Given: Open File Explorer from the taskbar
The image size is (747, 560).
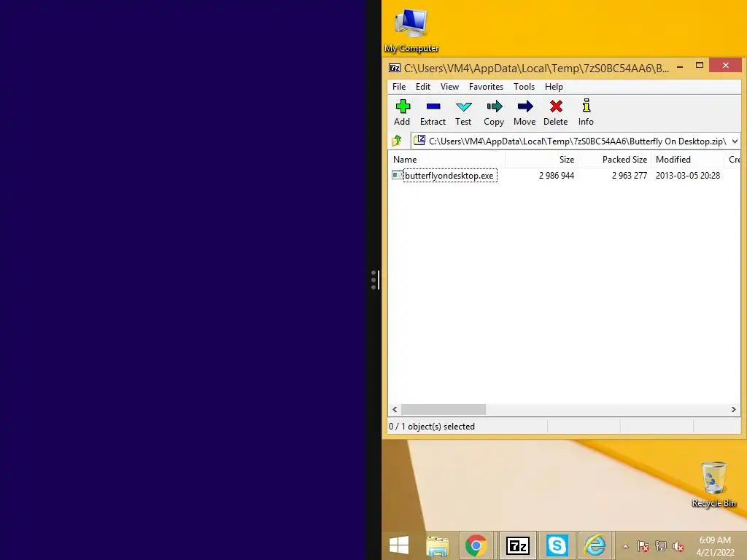Looking at the screenshot, I should tap(438, 545).
